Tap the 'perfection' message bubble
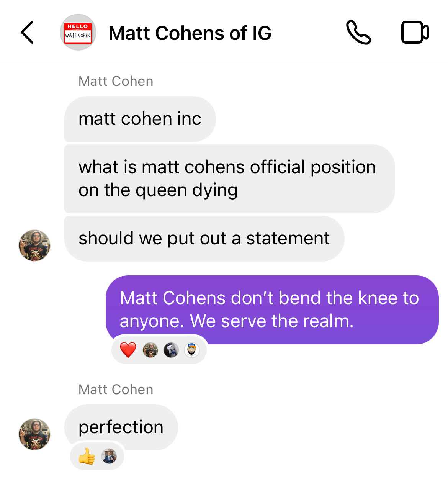This screenshot has height=488, width=448. (121, 427)
